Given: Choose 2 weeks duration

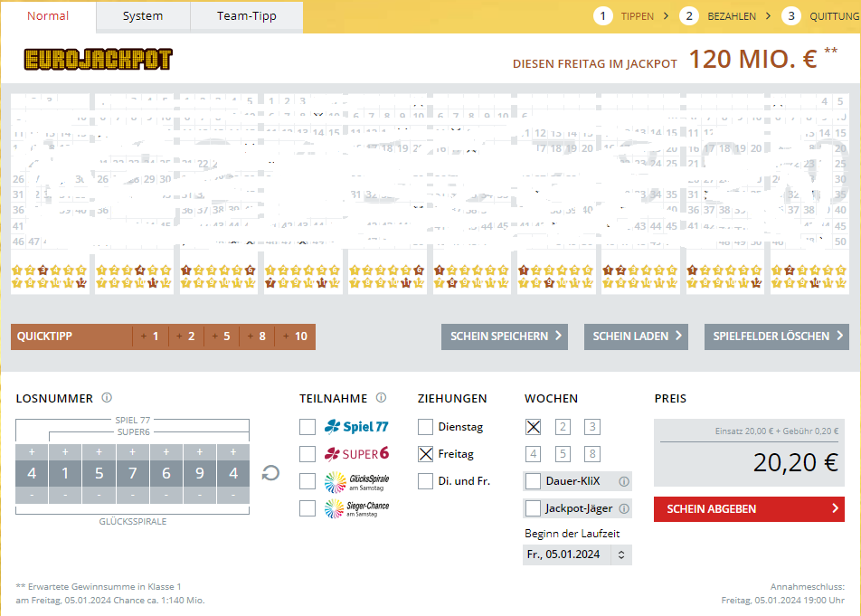Looking at the screenshot, I should 563,427.
